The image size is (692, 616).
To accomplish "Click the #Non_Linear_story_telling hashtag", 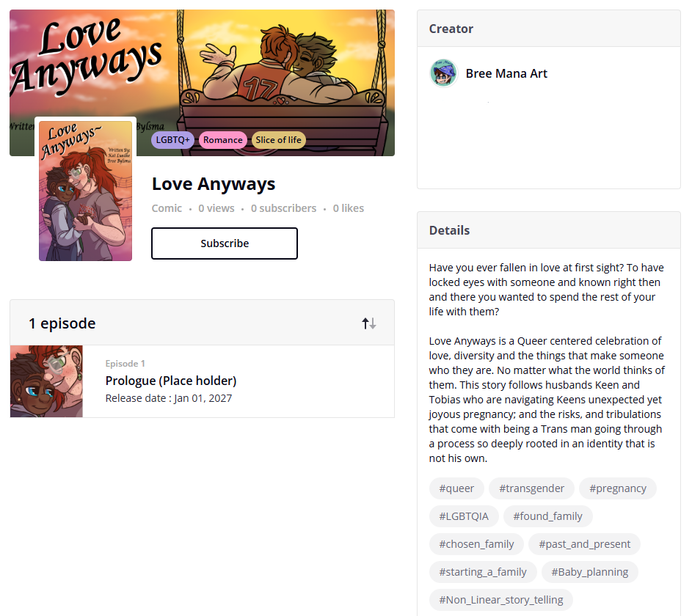I will [501, 600].
